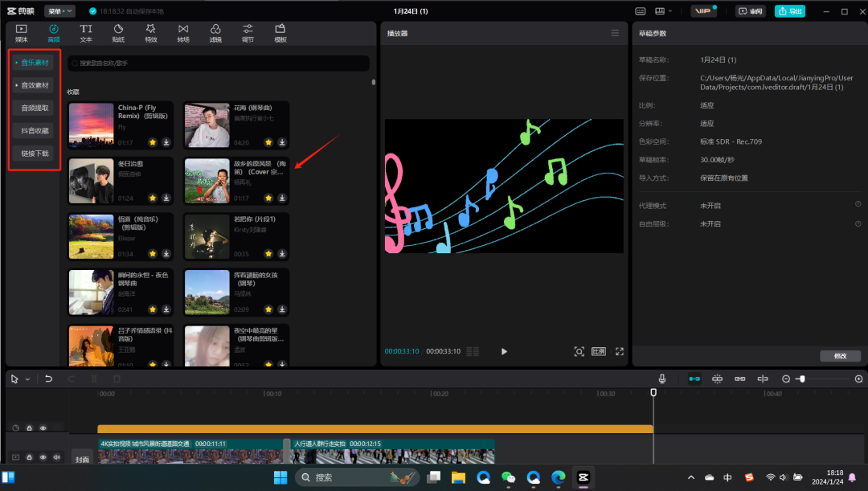Open the 贴纸 (Stickers) tab
Image resolution: width=868 pixels, height=491 pixels.
(x=118, y=33)
